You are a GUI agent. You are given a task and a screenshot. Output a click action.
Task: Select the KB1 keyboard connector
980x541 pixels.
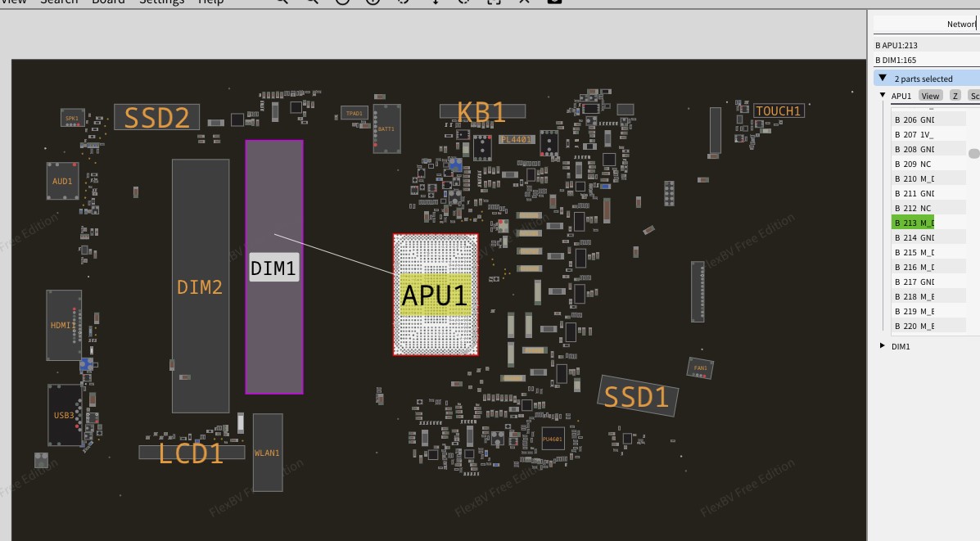(x=482, y=112)
